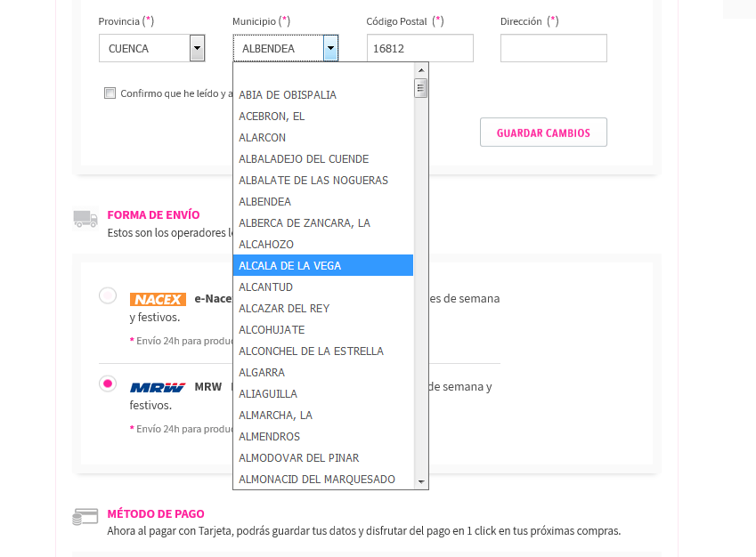Viewport: 756px width, 557px height.
Task: Open the Provincia dropdown showing CUENCA
Action: pos(152,48)
